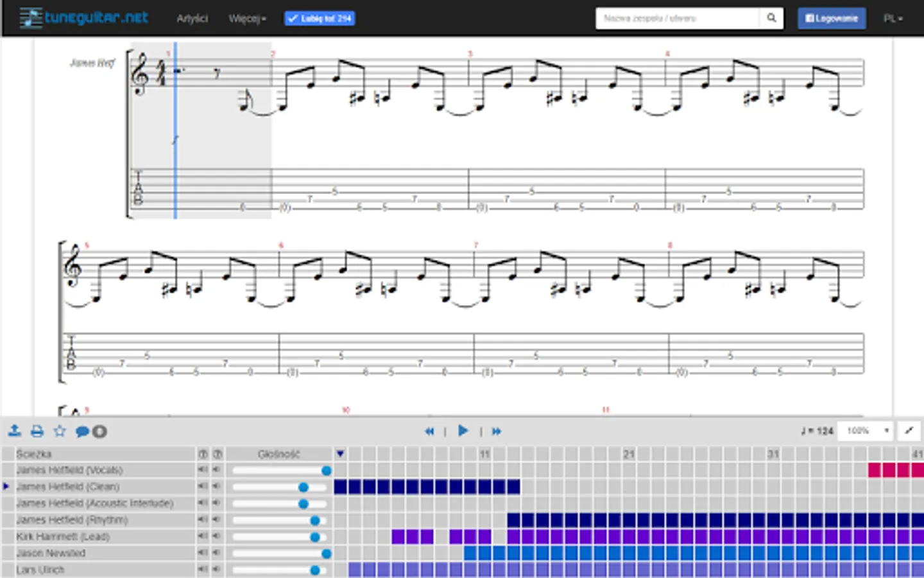Open the Artyści menu item
924x578 pixels.
pos(192,19)
